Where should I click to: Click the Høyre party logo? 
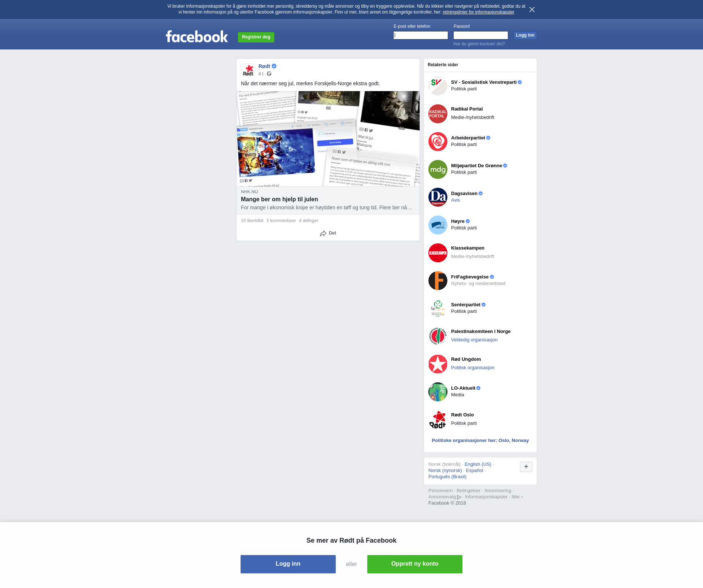(x=438, y=225)
